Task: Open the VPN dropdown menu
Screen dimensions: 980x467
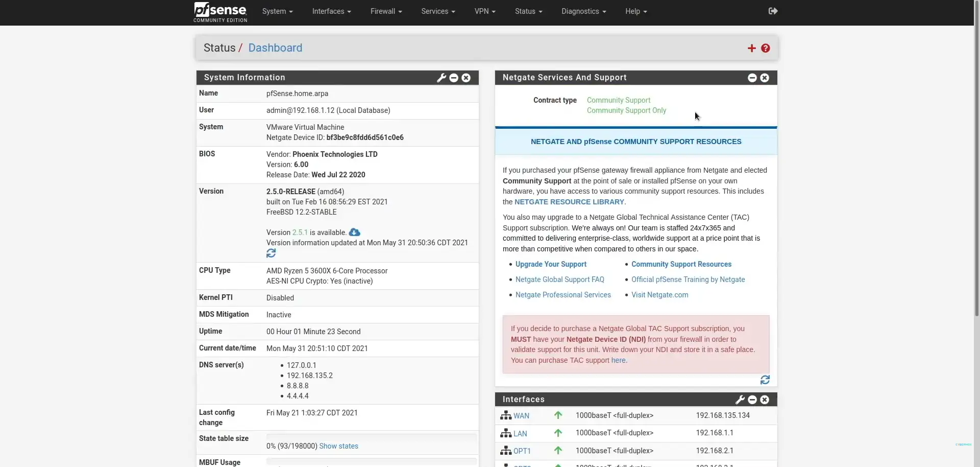Action: (x=485, y=11)
